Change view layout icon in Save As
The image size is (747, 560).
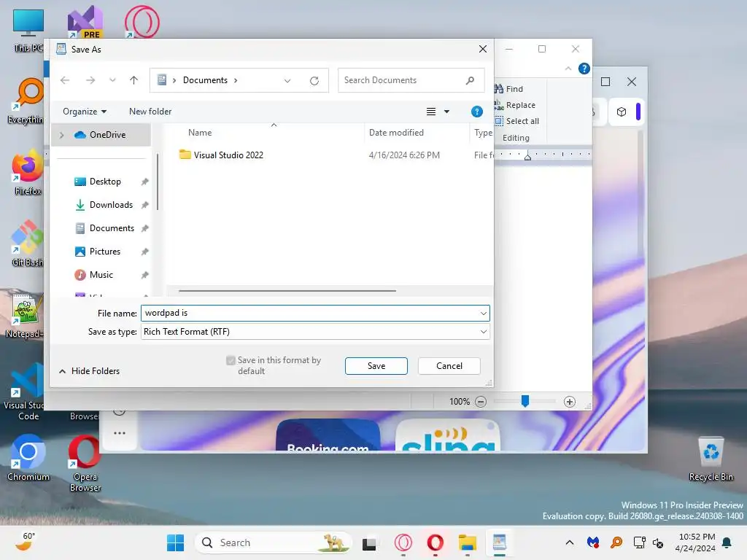pyautogui.click(x=430, y=112)
